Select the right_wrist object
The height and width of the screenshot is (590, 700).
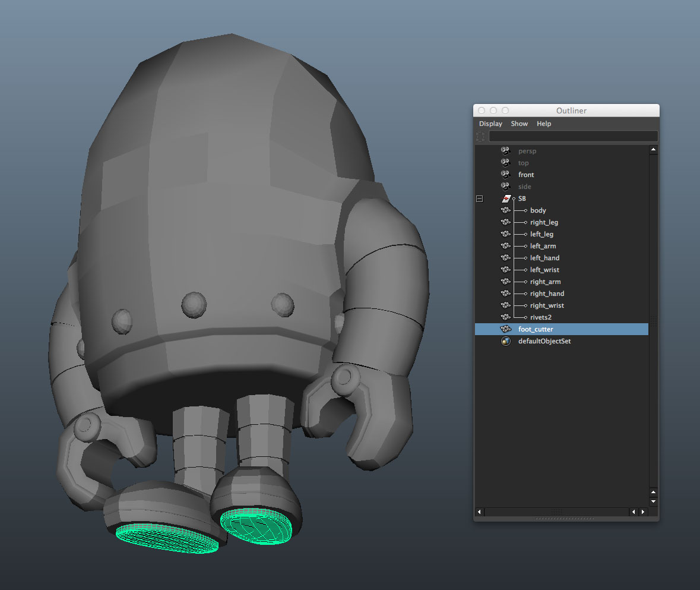point(547,305)
